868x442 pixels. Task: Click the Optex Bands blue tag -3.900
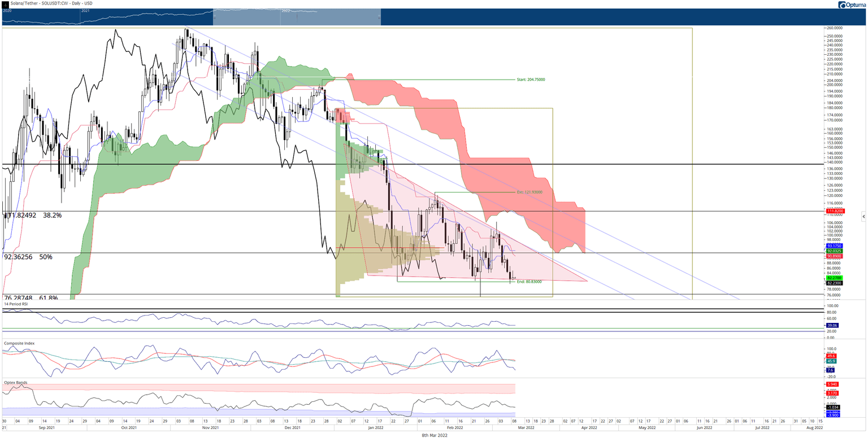click(833, 415)
